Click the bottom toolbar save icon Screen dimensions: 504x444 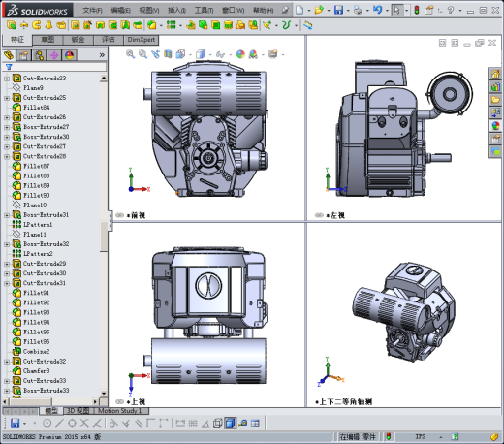pos(15,423)
